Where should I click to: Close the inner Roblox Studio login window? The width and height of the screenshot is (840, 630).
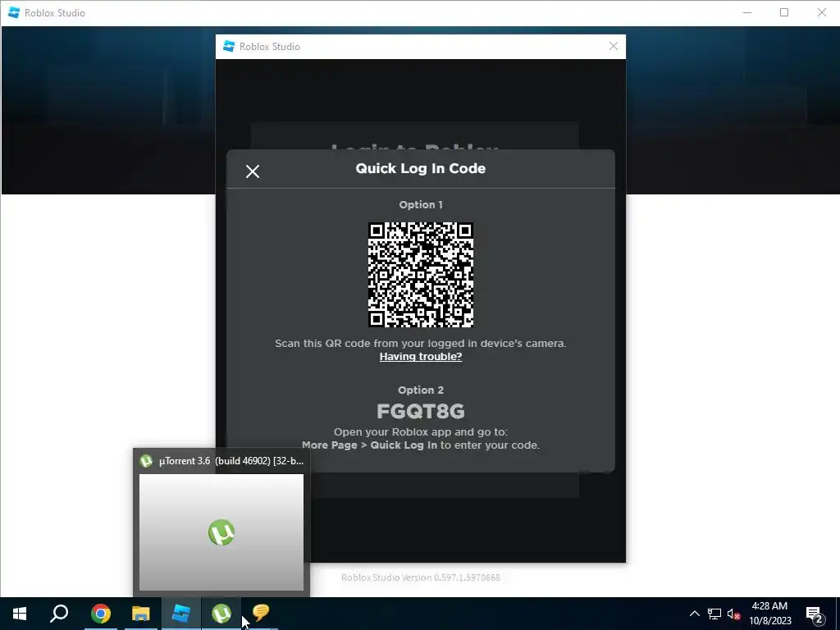[x=614, y=47]
